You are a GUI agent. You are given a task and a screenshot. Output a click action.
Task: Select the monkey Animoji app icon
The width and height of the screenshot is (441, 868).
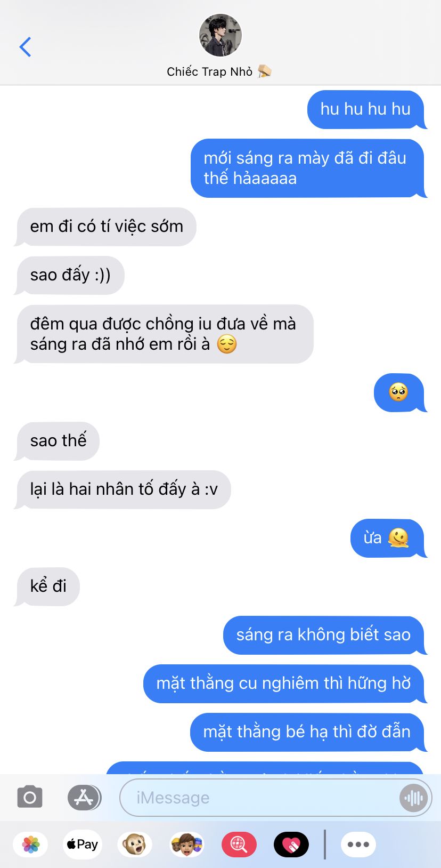[135, 845]
